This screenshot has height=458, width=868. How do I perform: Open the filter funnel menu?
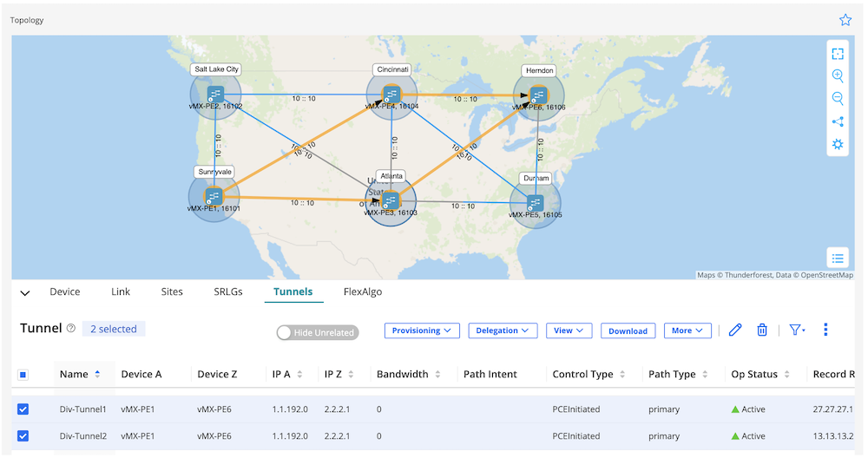[x=796, y=330]
